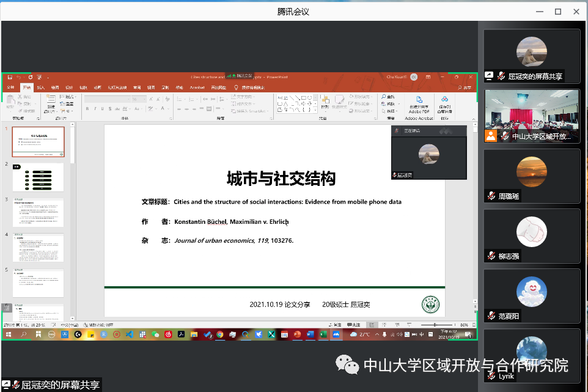Click the WeChat icon in the taskbar
588x392 pixels.
click(155, 335)
